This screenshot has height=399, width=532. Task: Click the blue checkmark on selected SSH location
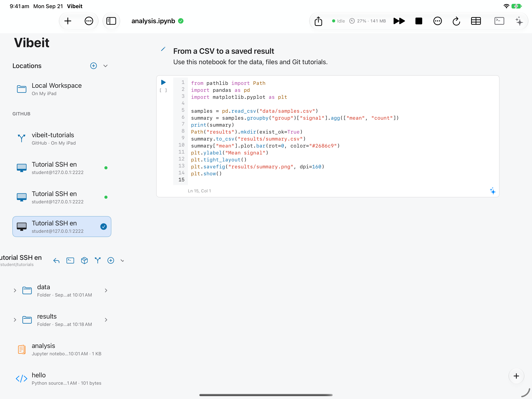click(103, 227)
